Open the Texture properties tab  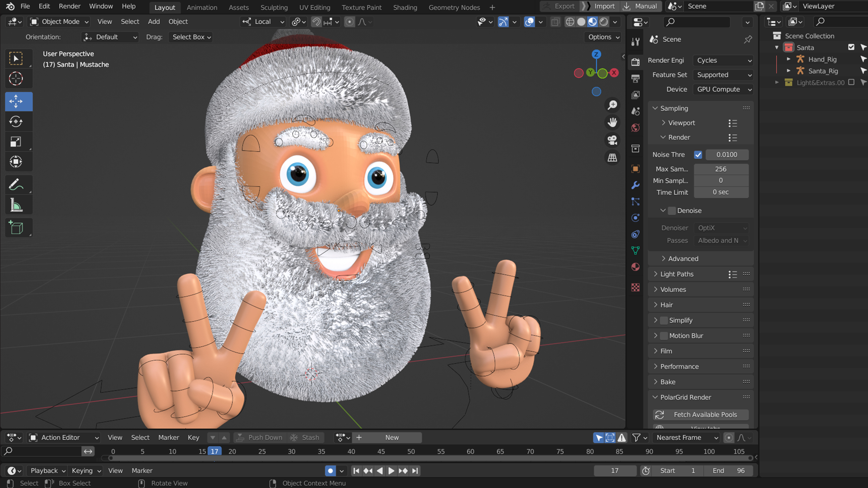click(x=635, y=287)
